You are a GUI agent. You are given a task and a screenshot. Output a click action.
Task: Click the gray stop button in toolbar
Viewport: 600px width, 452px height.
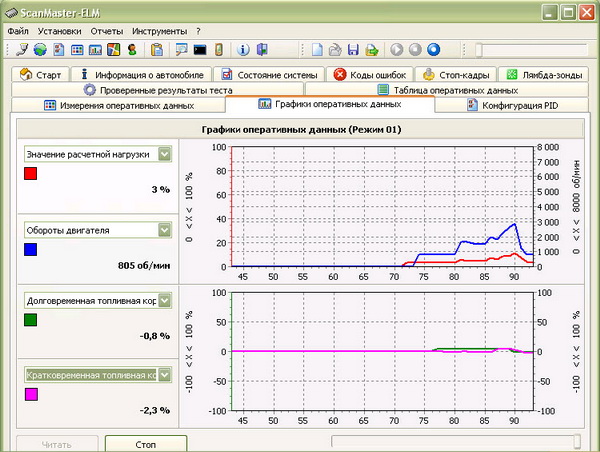415,50
